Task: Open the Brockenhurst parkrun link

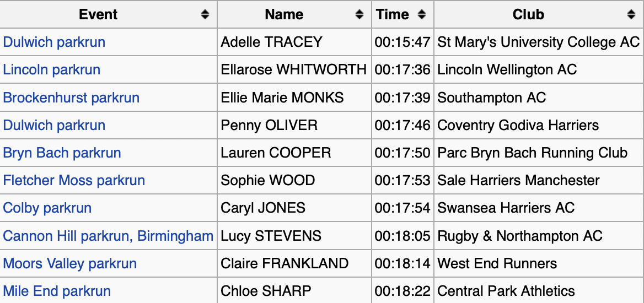Action: [71, 98]
